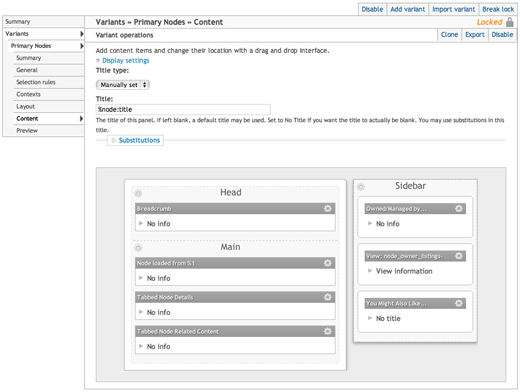Click top Disable button
The width and height of the screenshot is (520, 392).
point(372,9)
